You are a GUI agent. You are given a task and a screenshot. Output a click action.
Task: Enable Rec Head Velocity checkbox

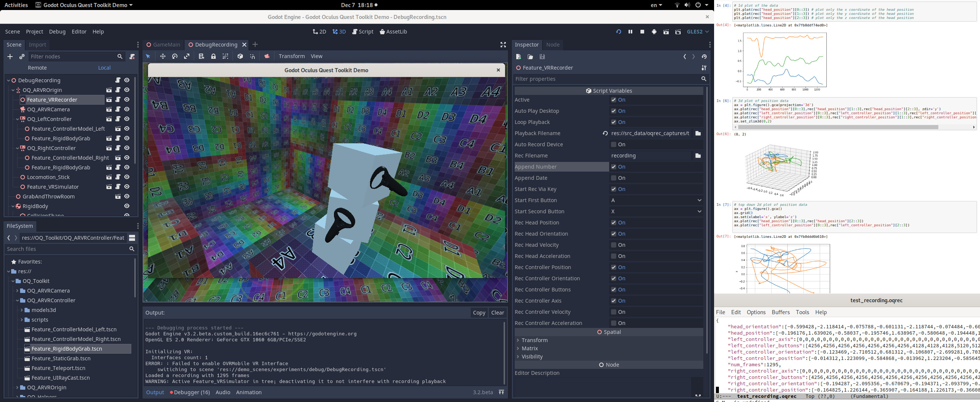[x=613, y=245]
